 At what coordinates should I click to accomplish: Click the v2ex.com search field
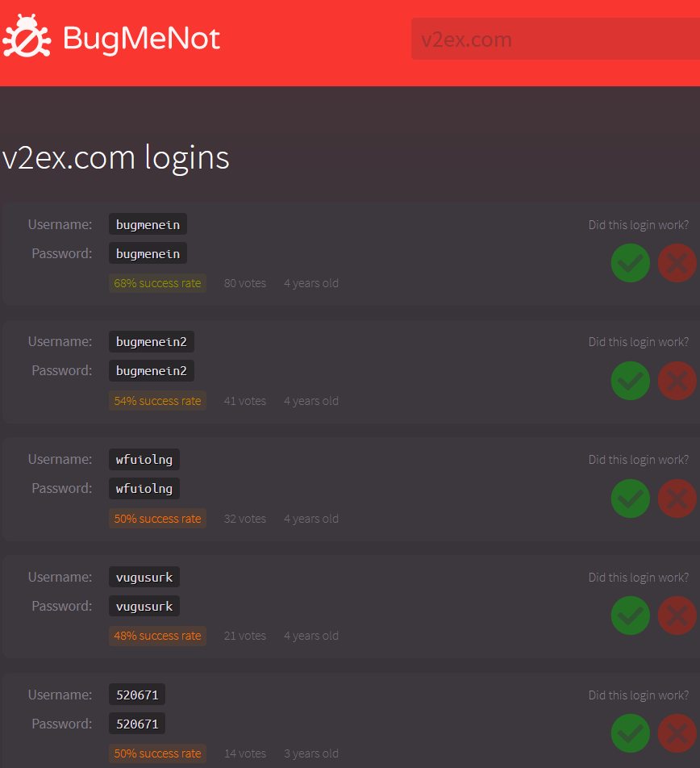555,40
